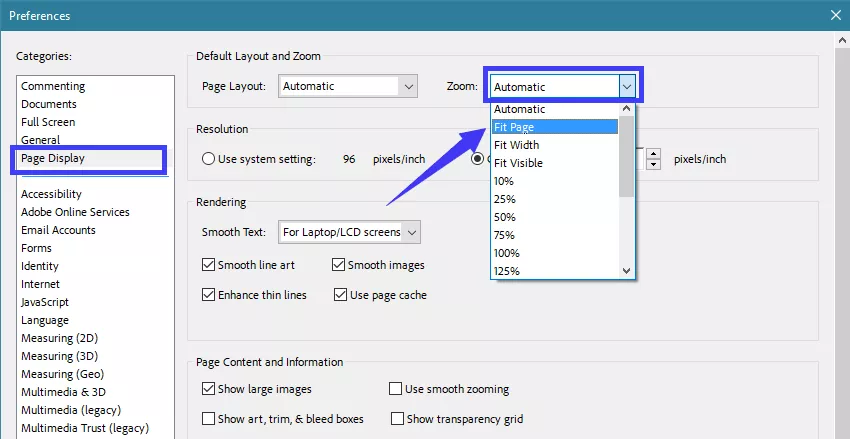Open Measuring (2D) category

tap(60, 338)
